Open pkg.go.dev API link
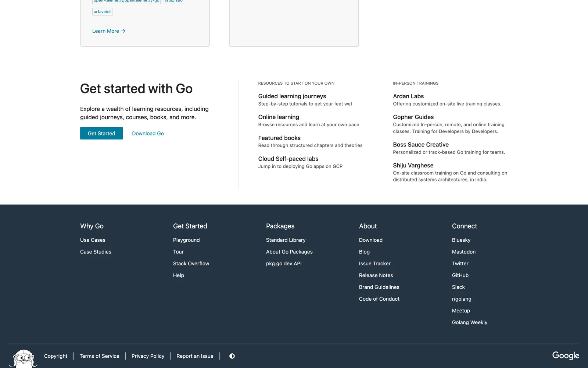 pos(284,263)
